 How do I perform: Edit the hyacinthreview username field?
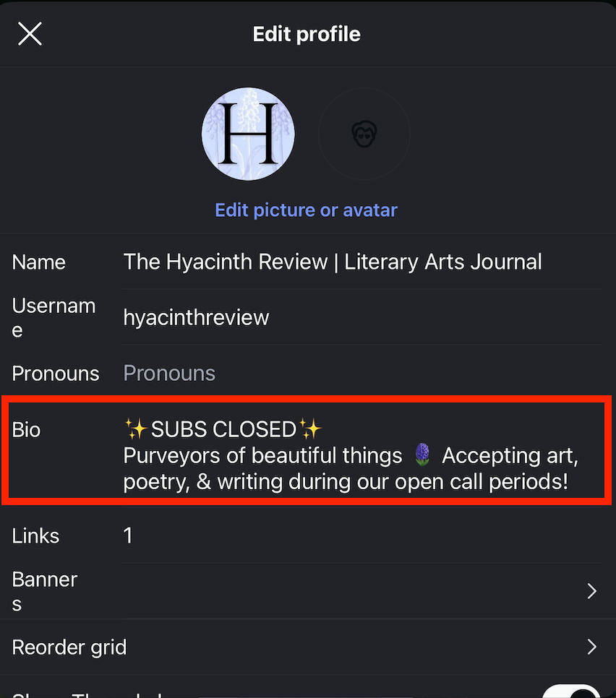tap(196, 317)
